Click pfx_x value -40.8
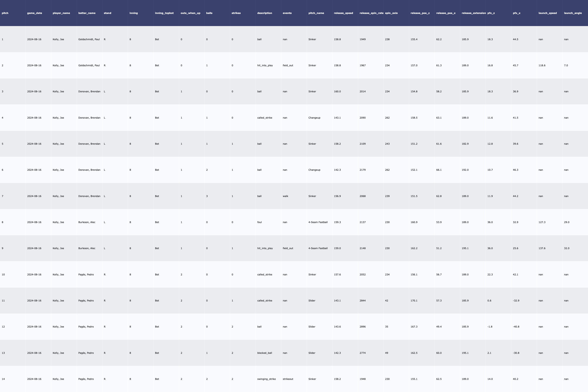This screenshot has height=392, width=588. pyautogui.click(x=516, y=327)
